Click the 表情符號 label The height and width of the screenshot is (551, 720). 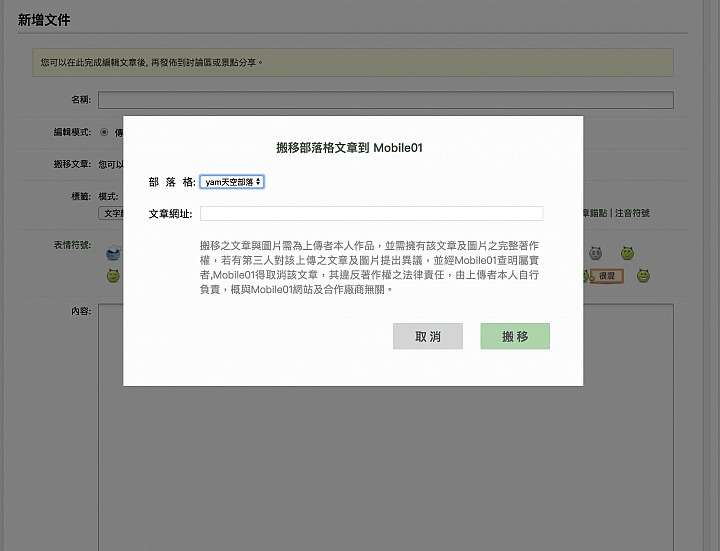click(72, 245)
